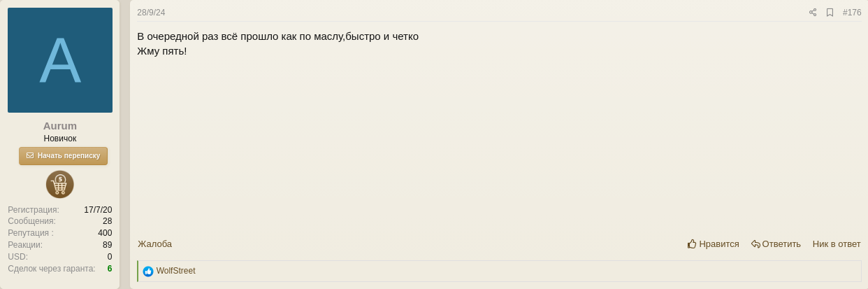Open the Сообщения count 28
The width and height of the screenshot is (868, 289).
coord(107,221)
